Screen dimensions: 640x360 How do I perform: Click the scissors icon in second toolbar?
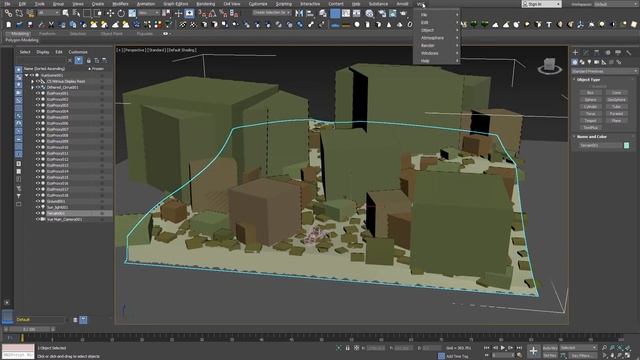click(51, 24)
